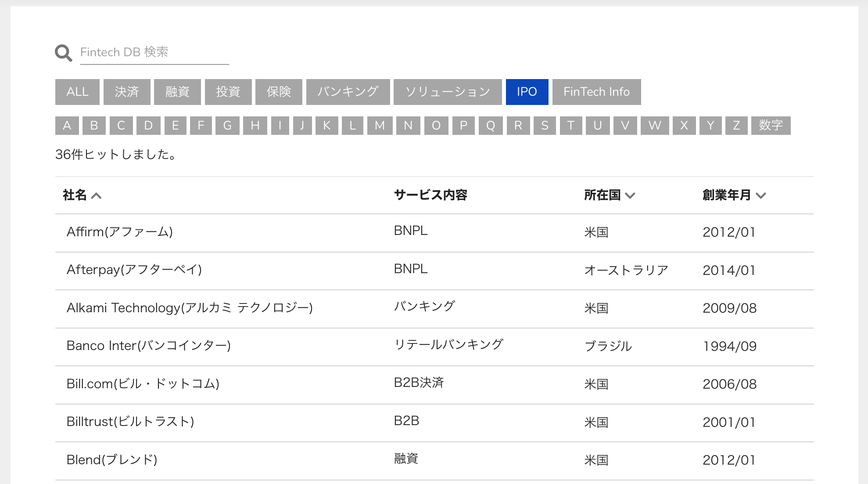Filter companies starting with A
868x484 pixels.
point(67,126)
